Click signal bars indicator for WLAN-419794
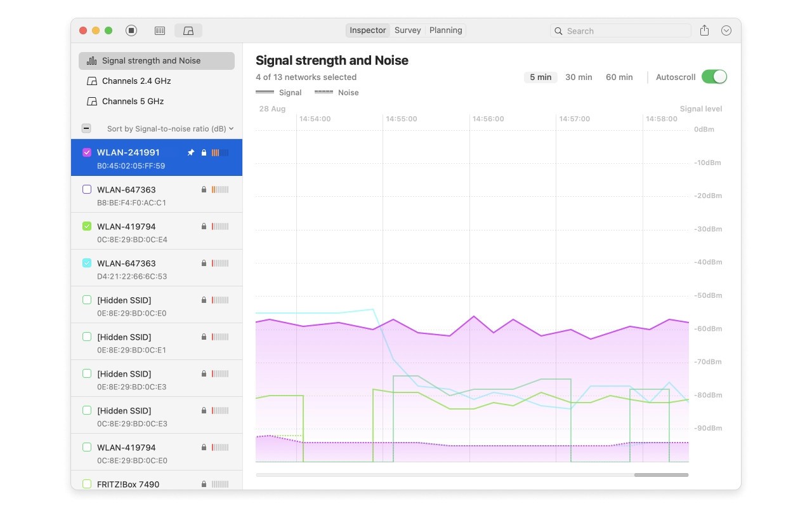Screen dimensions: 812x508 tap(219, 226)
